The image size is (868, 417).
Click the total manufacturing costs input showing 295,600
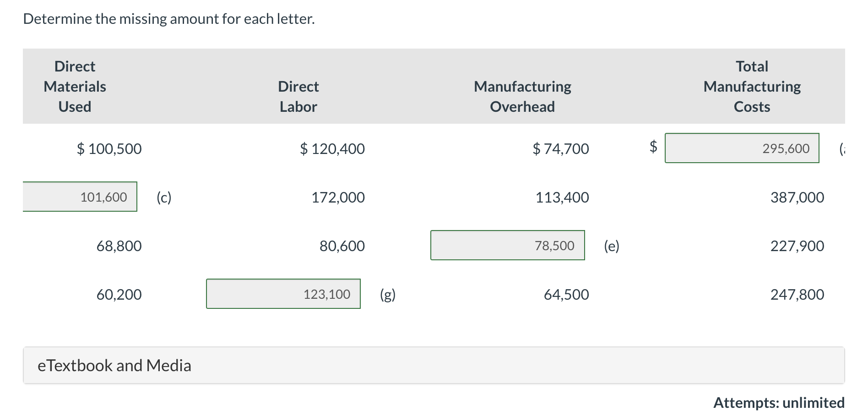tap(742, 148)
